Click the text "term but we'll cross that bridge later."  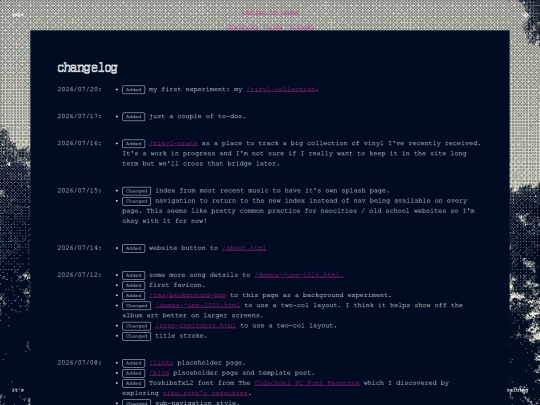coord(201,164)
